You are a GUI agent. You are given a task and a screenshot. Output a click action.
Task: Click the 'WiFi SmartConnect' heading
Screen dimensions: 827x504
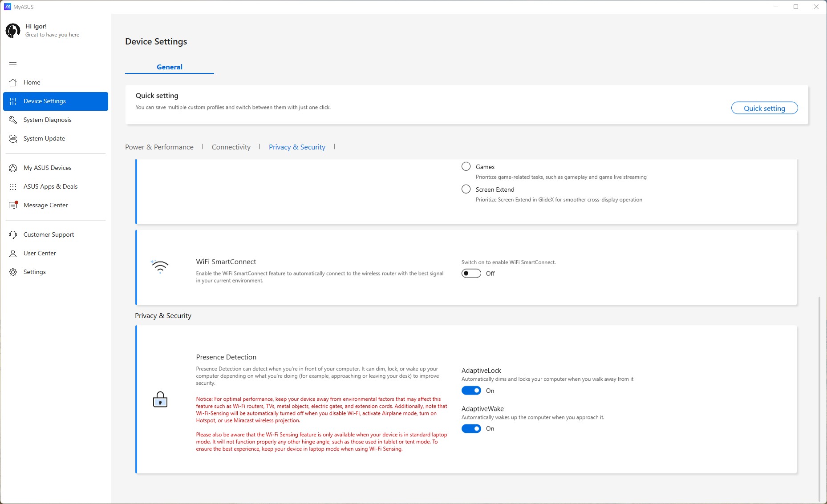[226, 262]
